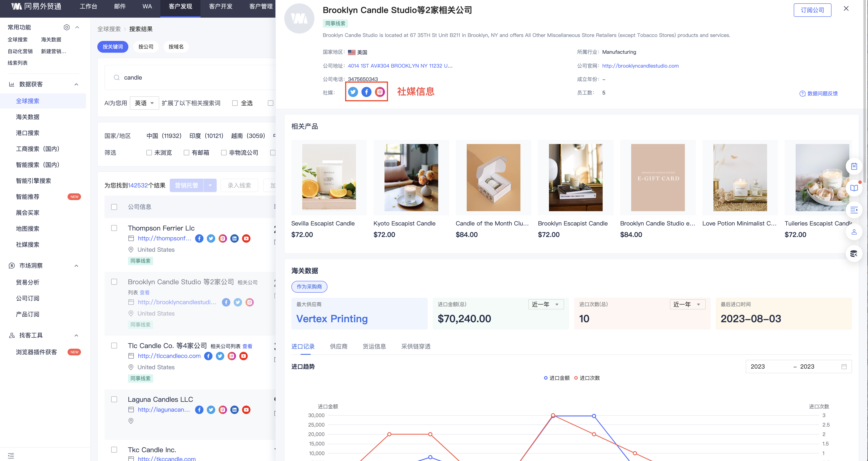
Task: Click the search magnifier icon
Action: click(x=117, y=77)
